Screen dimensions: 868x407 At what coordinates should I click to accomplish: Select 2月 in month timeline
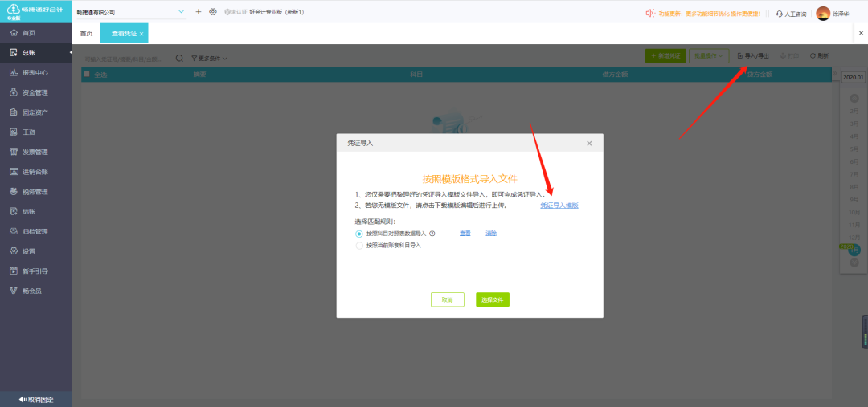click(x=854, y=111)
